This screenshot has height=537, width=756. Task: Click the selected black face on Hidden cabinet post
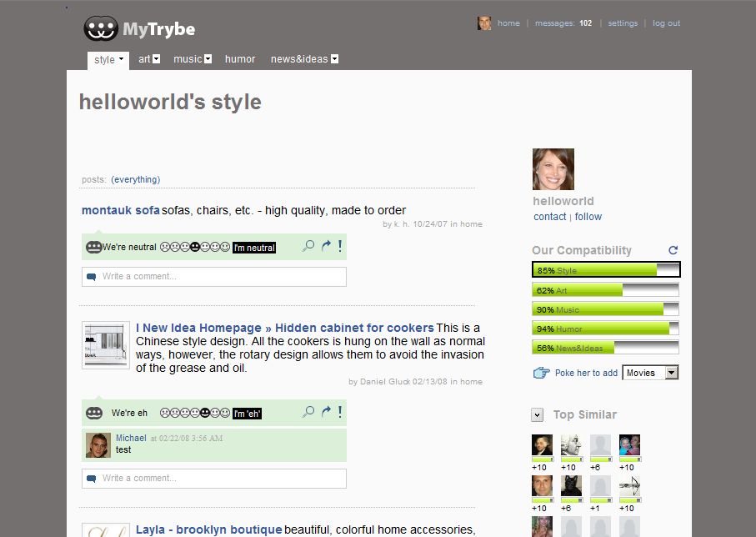point(205,413)
